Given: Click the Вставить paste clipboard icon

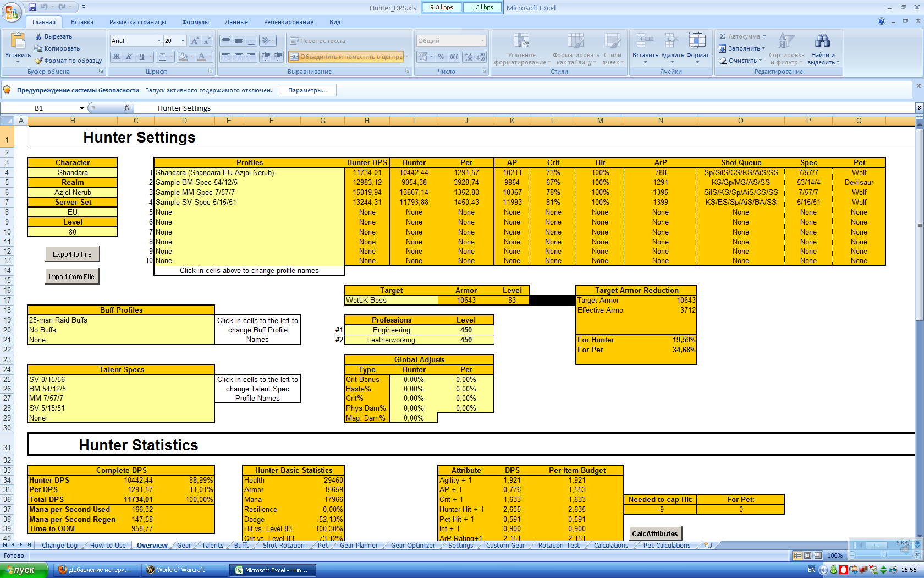Looking at the screenshot, I should click(18, 41).
